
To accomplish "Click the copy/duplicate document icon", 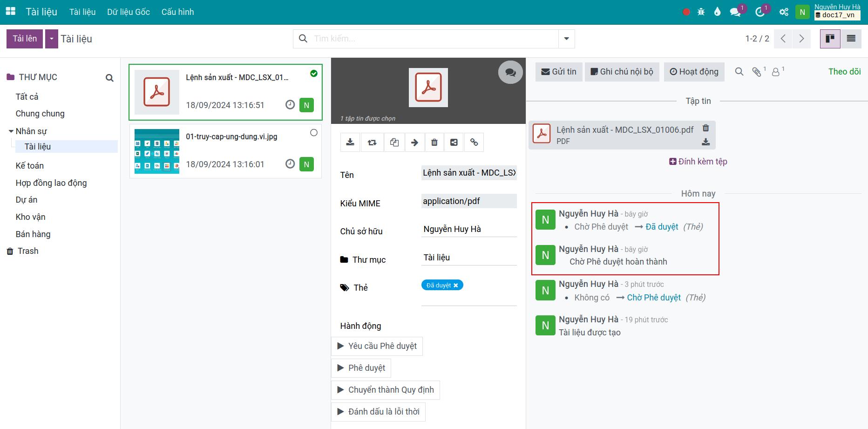I will (394, 143).
